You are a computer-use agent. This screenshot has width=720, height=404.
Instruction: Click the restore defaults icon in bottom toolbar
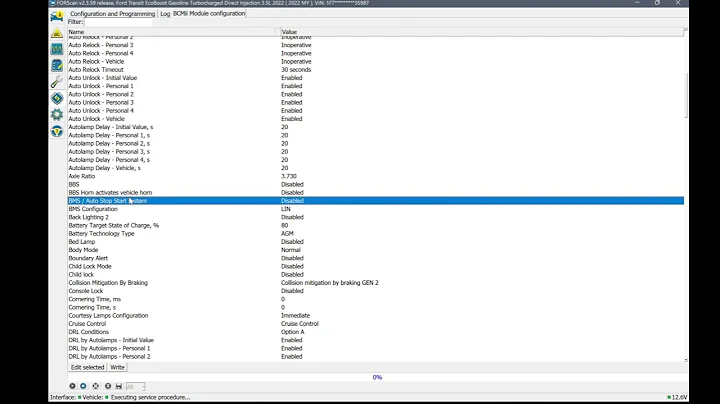96,386
